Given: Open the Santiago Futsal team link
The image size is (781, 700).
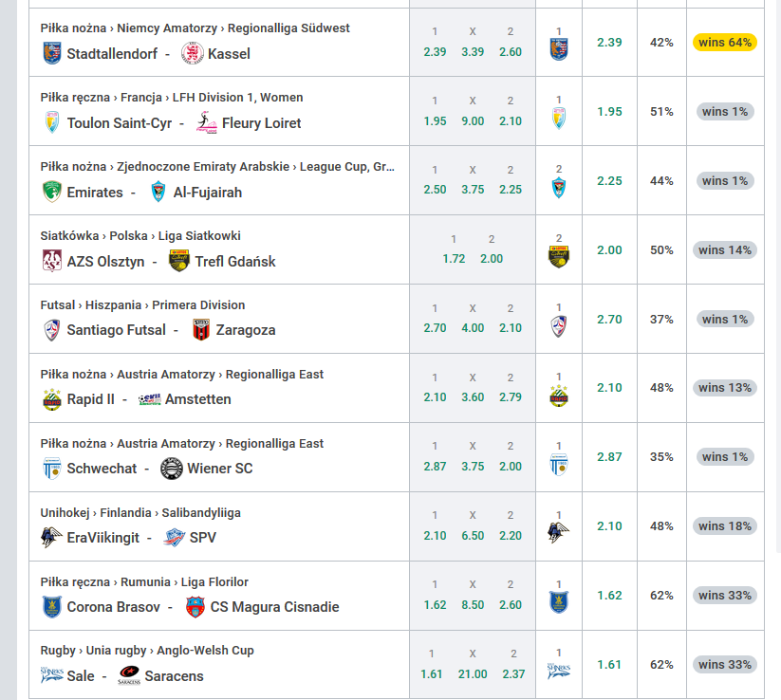Looking at the screenshot, I should pyautogui.click(x=116, y=329).
